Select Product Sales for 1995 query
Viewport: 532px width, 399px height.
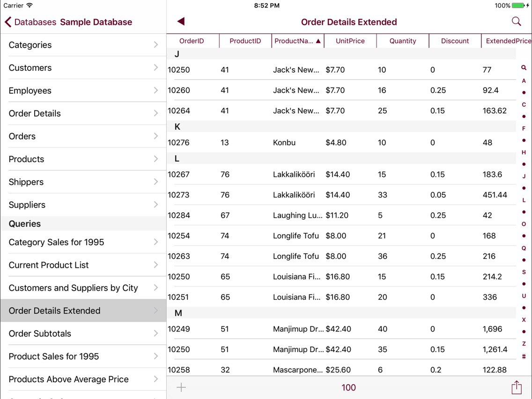pyautogui.click(x=83, y=356)
